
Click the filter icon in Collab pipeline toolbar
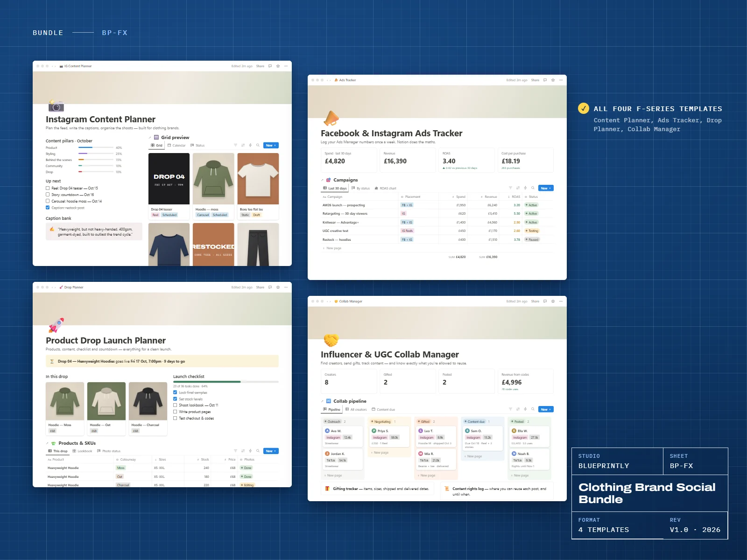(510, 409)
